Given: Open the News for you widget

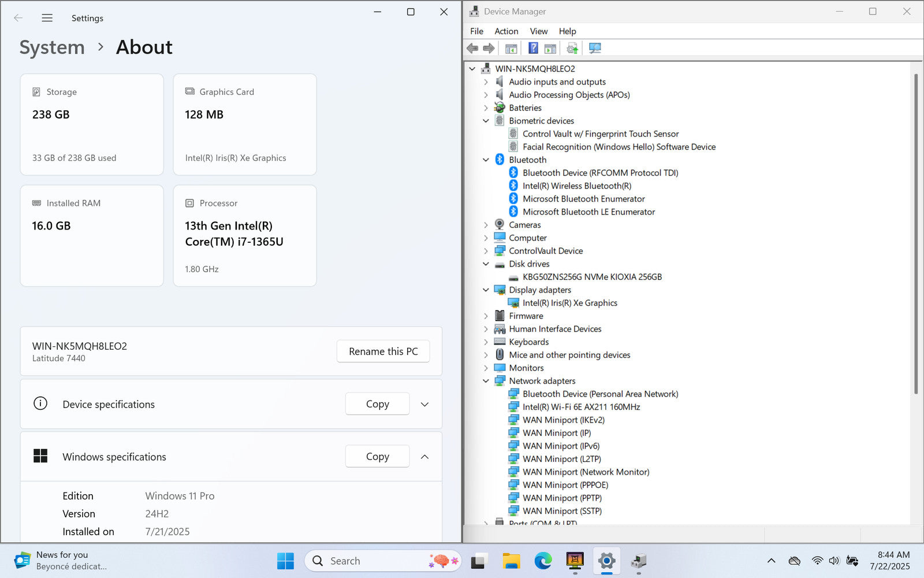Looking at the screenshot, I should 61,561.
